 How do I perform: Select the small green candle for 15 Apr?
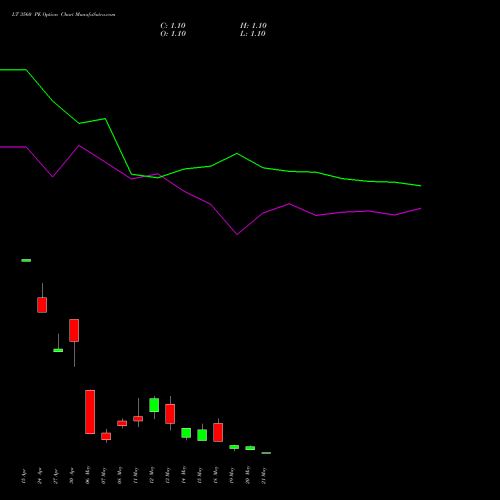(x=26, y=260)
